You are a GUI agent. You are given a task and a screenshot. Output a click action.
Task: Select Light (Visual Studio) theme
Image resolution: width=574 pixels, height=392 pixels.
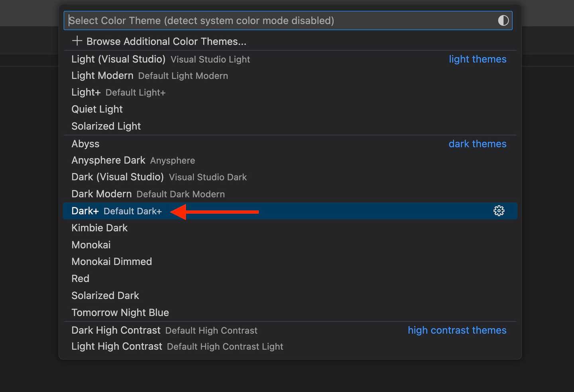coord(118,59)
